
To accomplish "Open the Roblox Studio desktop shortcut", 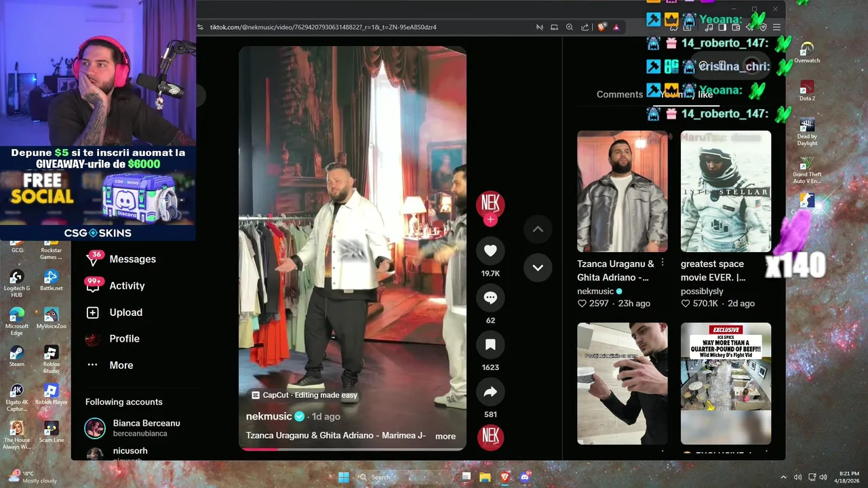I will pyautogui.click(x=51, y=360).
